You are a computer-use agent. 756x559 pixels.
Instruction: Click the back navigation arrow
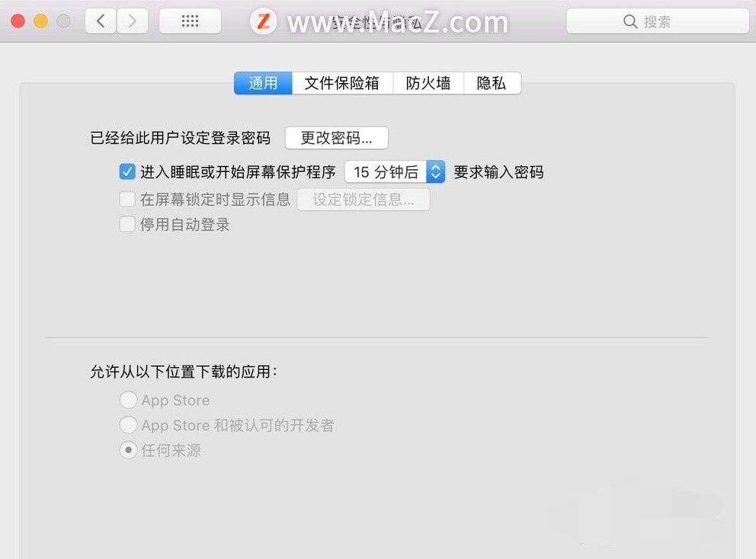[x=101, y=21]
